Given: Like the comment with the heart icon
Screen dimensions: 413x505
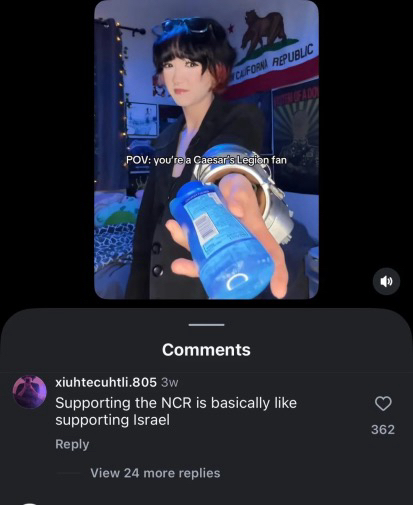Looking at the screenshot, I should pos(383,404).
